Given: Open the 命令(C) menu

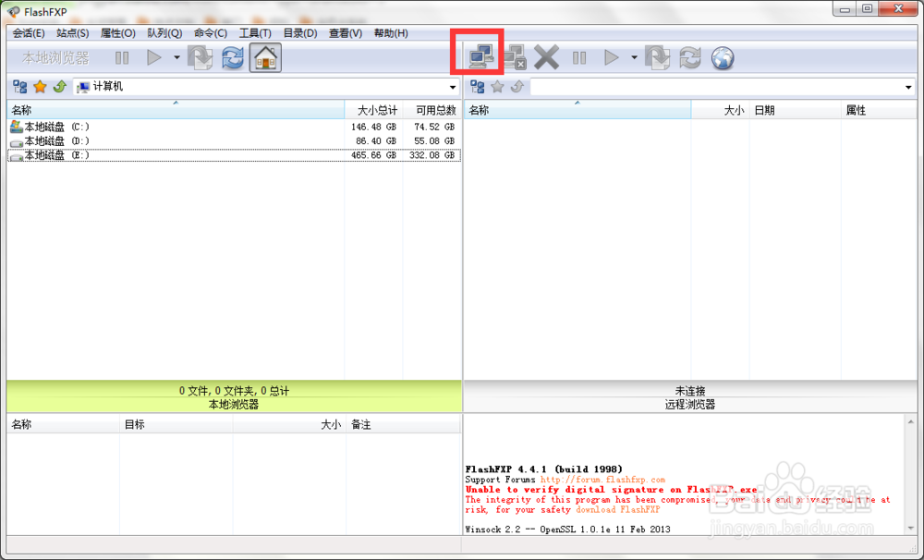Looking at the screenshot, I should pyautogui.click(x=211, y=33).
